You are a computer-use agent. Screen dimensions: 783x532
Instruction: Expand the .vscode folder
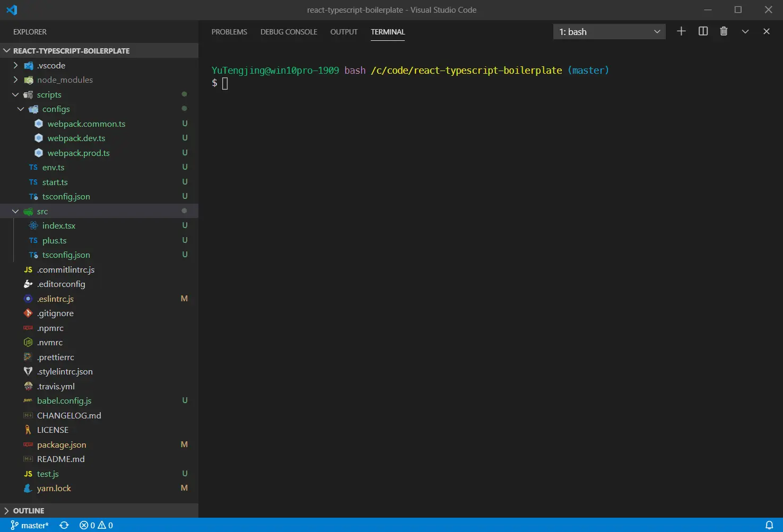click(x=99, y=65)
